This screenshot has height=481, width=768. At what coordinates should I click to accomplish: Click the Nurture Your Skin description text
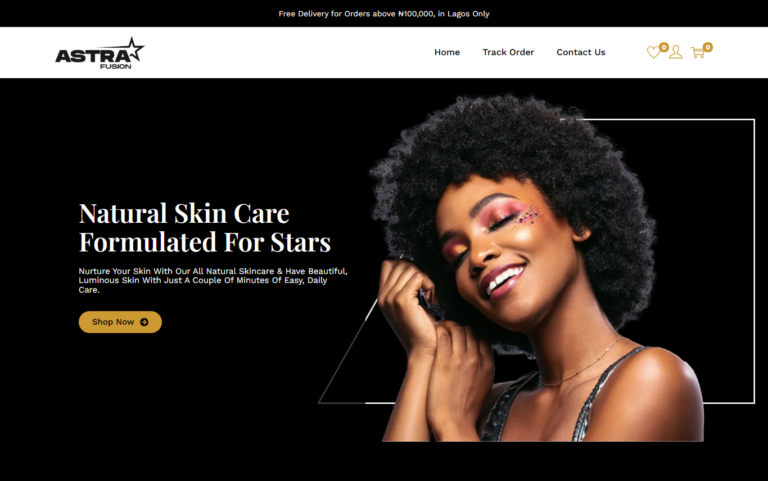[x=213, y=280]
